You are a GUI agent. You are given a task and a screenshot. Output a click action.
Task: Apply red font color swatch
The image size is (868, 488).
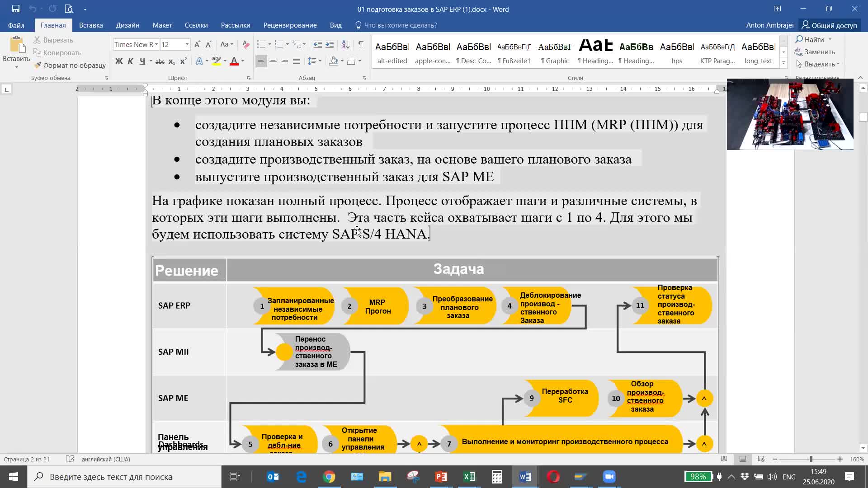tap(234, 61)
